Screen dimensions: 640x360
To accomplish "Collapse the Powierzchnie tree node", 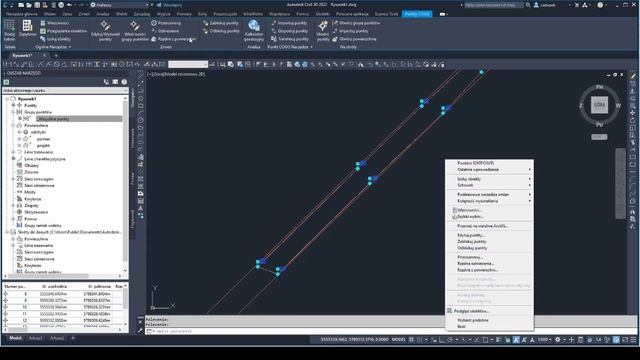I will tap(13, 125).
